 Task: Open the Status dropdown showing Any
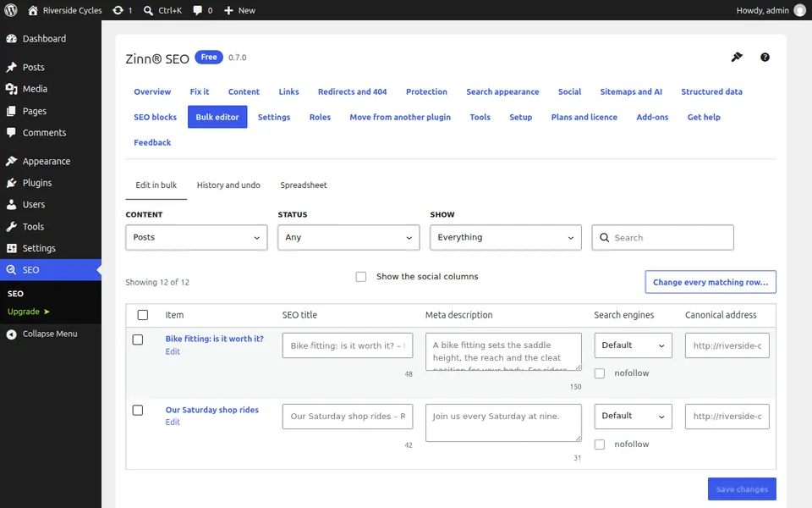(x=348, y=237)
